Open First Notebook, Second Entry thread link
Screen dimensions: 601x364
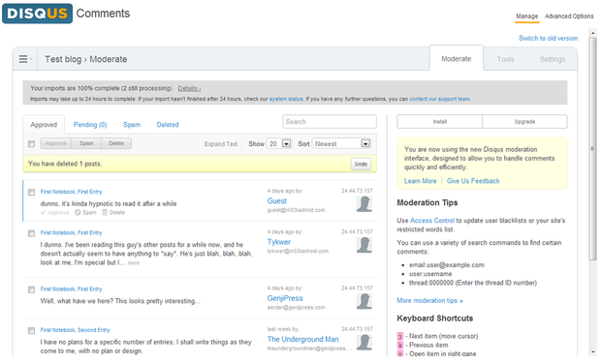pos(76,330)
